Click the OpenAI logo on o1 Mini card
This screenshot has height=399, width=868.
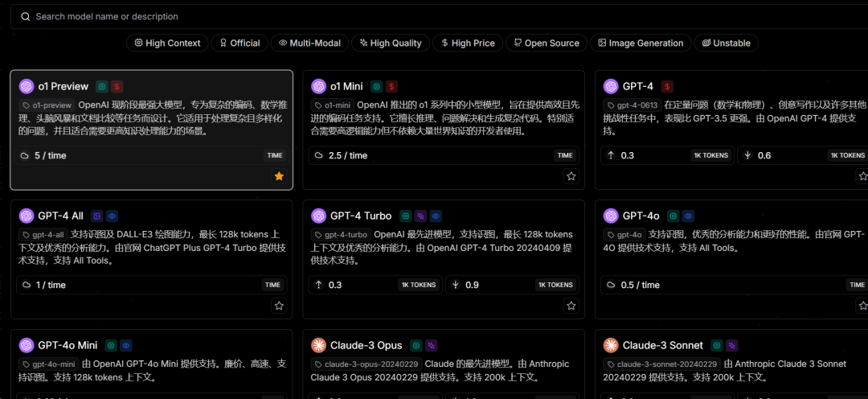319,86
